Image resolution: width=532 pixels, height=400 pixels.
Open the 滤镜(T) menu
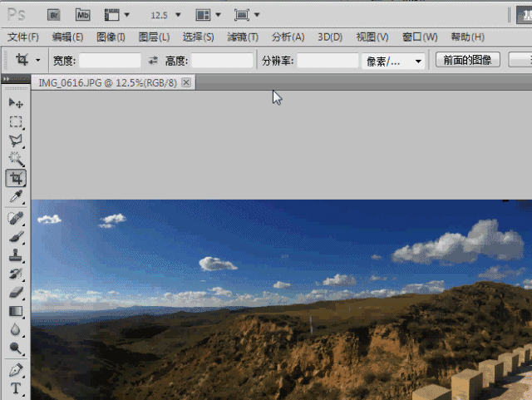click(x=243, y=37)
